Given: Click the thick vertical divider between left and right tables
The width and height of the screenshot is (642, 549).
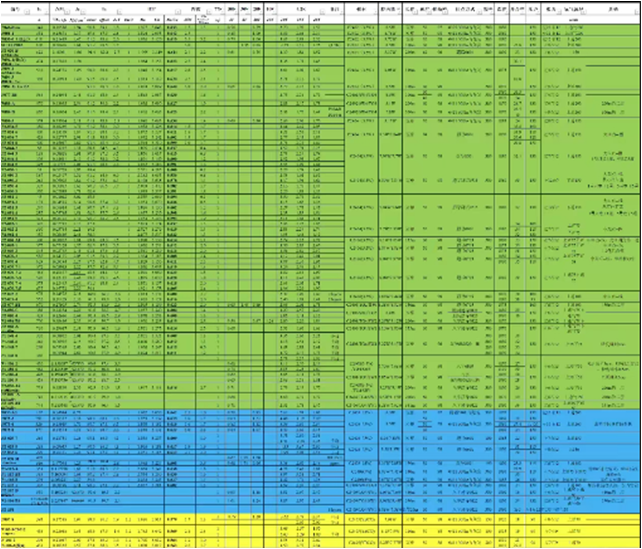Looking at the screenshot, I should pyautogui.click(x=345, y=270).
